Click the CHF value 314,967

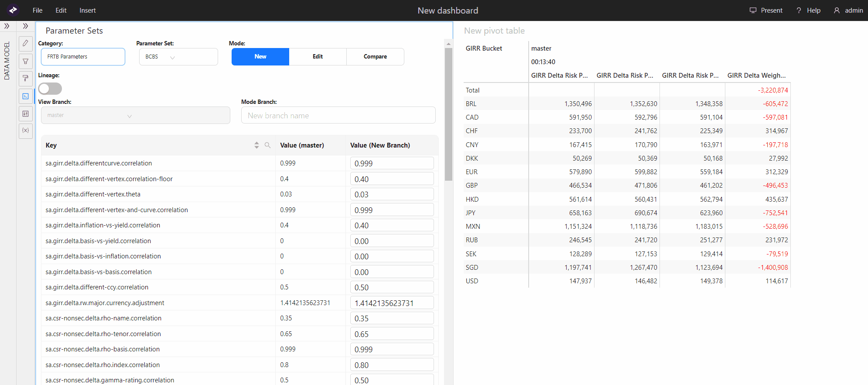(776, 131)
